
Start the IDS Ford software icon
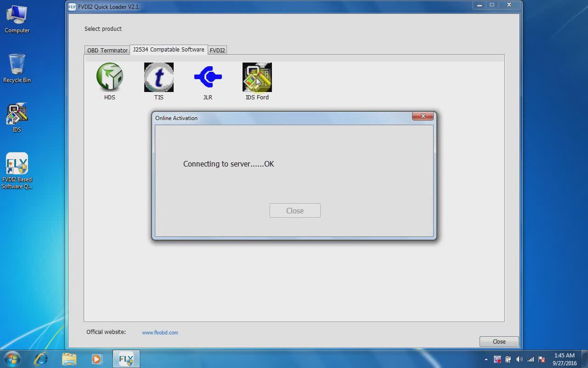(257, 81)
